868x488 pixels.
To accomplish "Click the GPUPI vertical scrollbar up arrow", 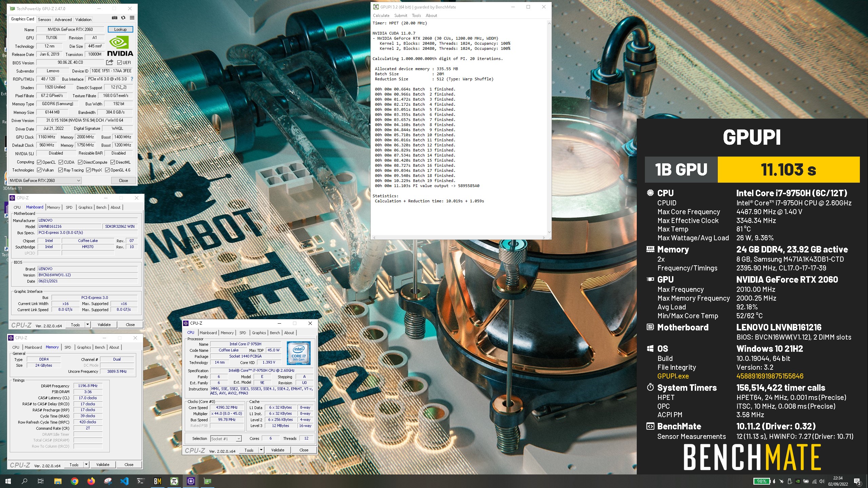I will coord(549,23).
